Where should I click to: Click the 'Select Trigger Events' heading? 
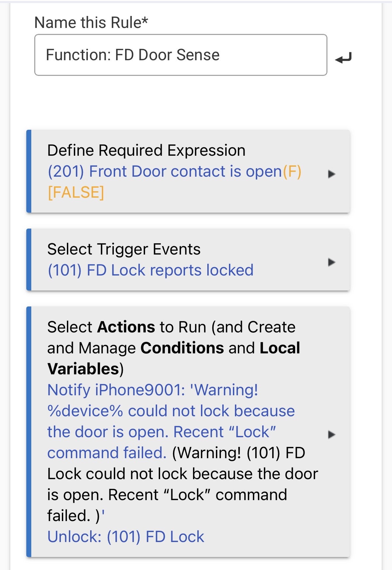pos(124,249)
